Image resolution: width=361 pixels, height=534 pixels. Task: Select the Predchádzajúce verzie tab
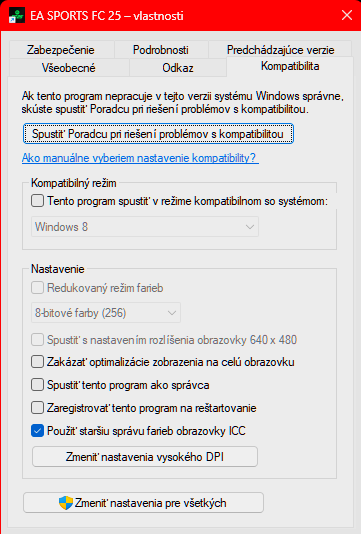coord(280,50)
